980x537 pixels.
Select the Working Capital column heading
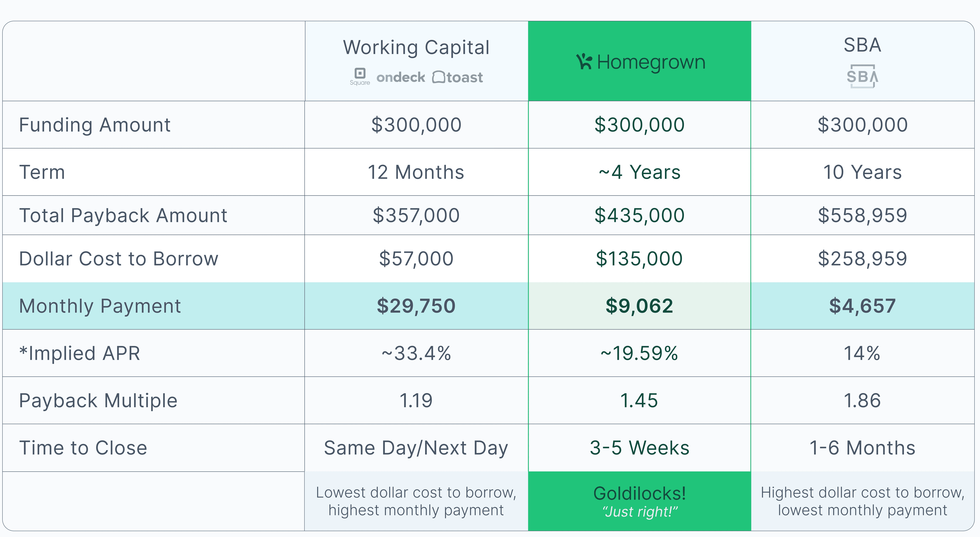tap(416, 48)
